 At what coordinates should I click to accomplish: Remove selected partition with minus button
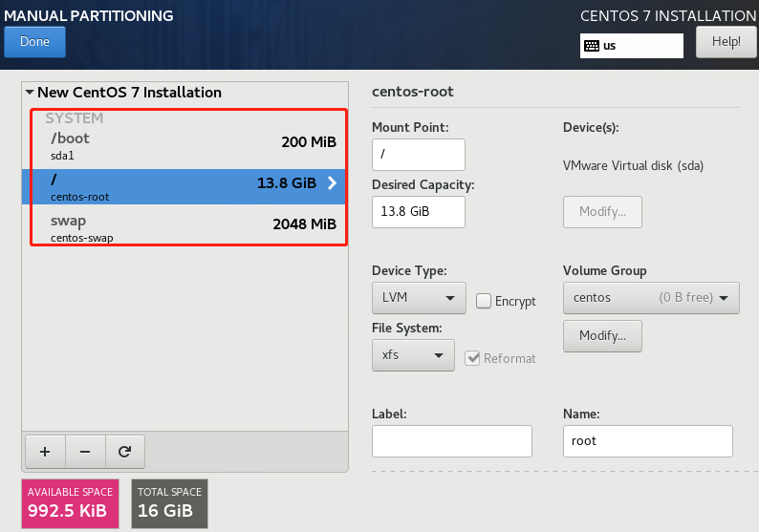point(85,452)
